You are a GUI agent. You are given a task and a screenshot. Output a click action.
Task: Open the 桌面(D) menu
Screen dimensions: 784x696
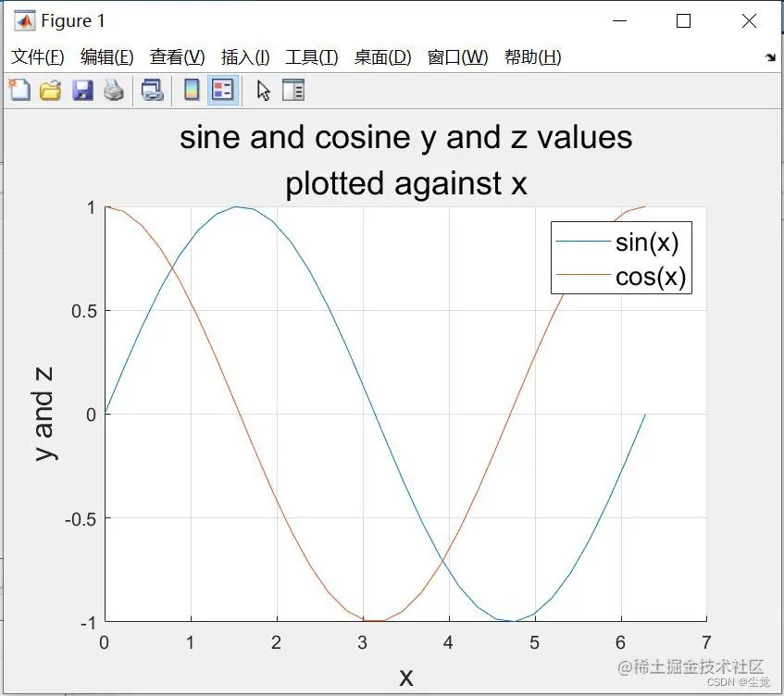(x=382, y=57)
